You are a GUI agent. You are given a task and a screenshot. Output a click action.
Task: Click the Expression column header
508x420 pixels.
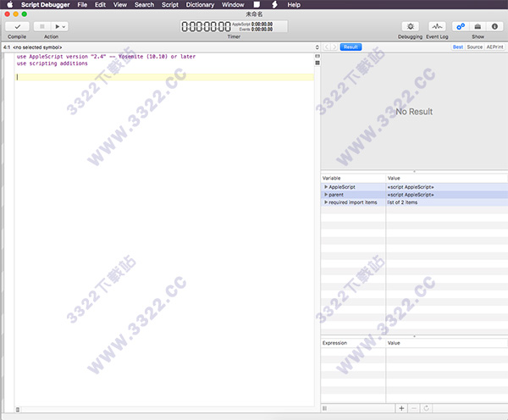click(353, 343)
